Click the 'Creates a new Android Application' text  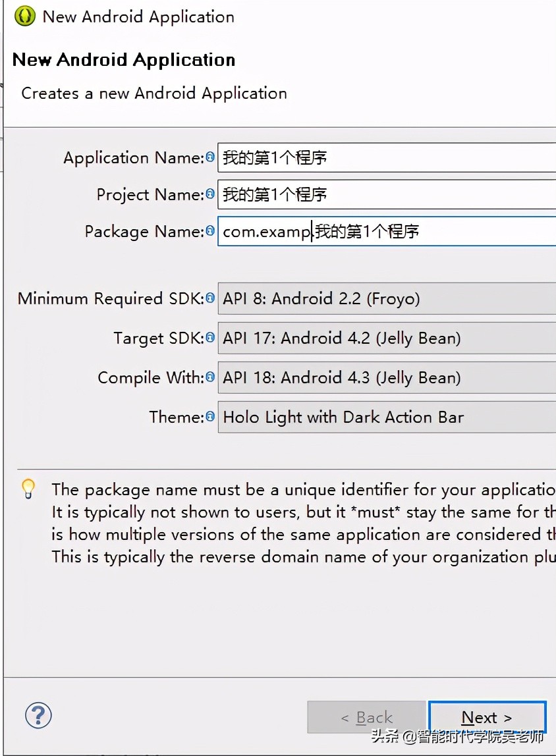click(x=154, y=93)
